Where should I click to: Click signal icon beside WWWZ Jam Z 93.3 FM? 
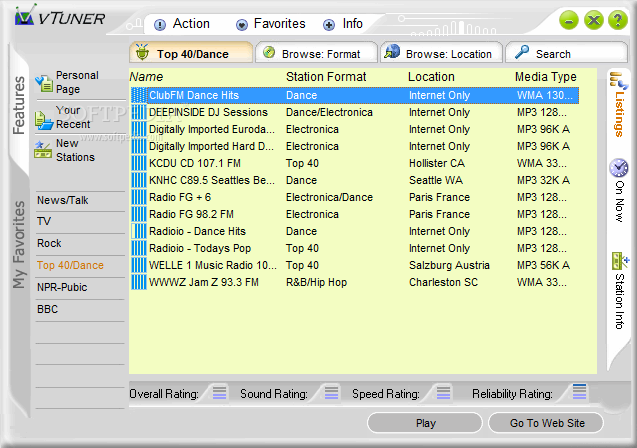pos(139,282)
